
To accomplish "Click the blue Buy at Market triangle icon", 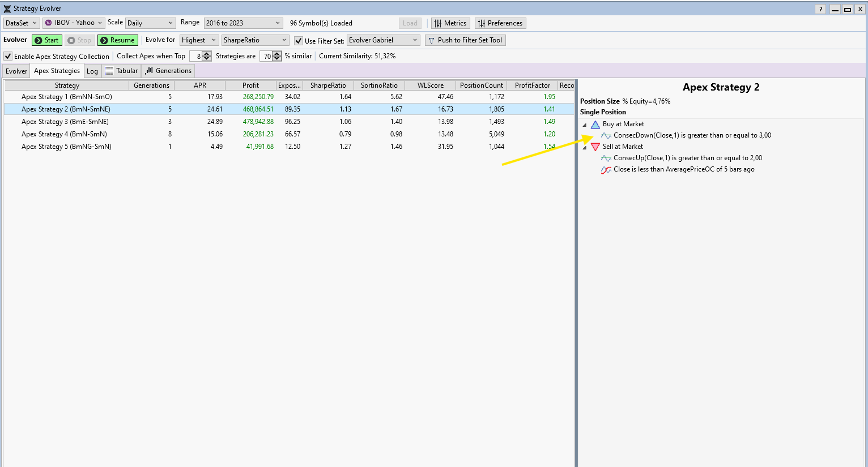I will 595,124.
